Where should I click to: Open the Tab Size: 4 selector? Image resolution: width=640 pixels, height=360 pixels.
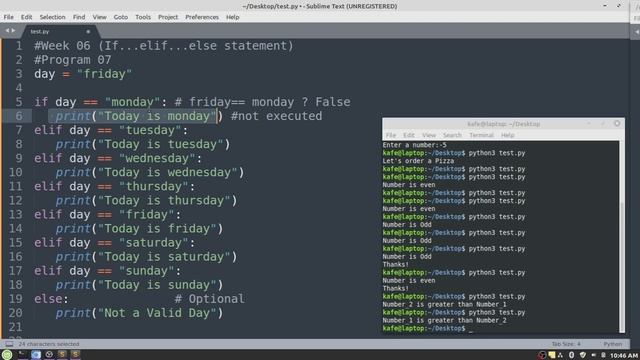pyautogui.click(x=566, y=344)
